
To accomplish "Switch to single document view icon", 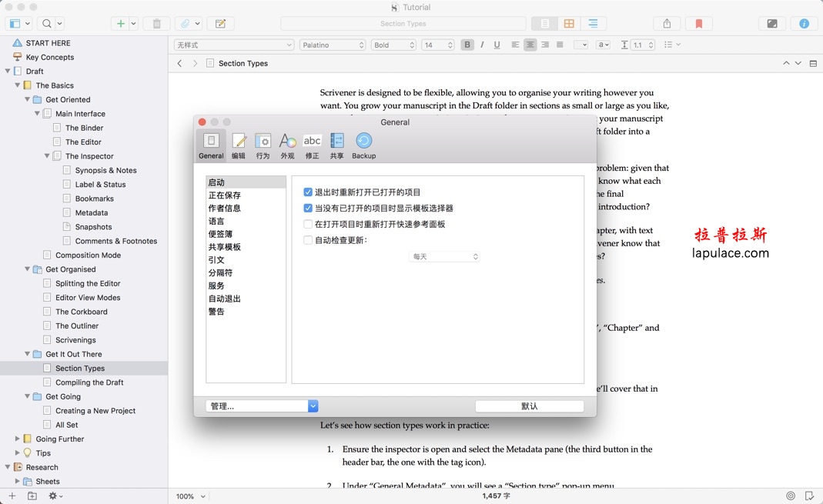I will (x=545, y=24).
